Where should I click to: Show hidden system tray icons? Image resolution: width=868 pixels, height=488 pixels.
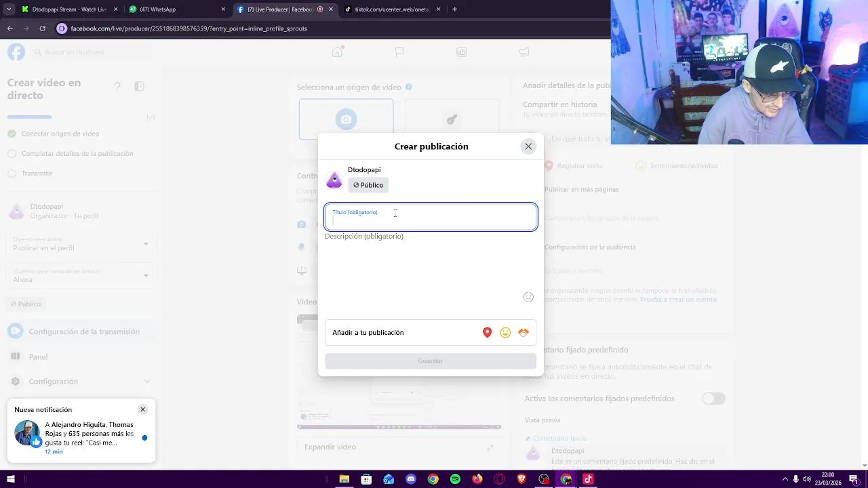coord(785,479)
